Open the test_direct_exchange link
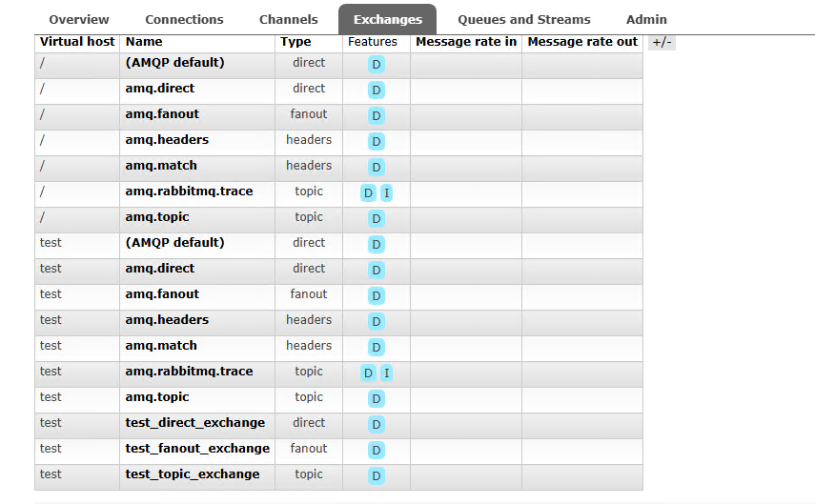 194,423
